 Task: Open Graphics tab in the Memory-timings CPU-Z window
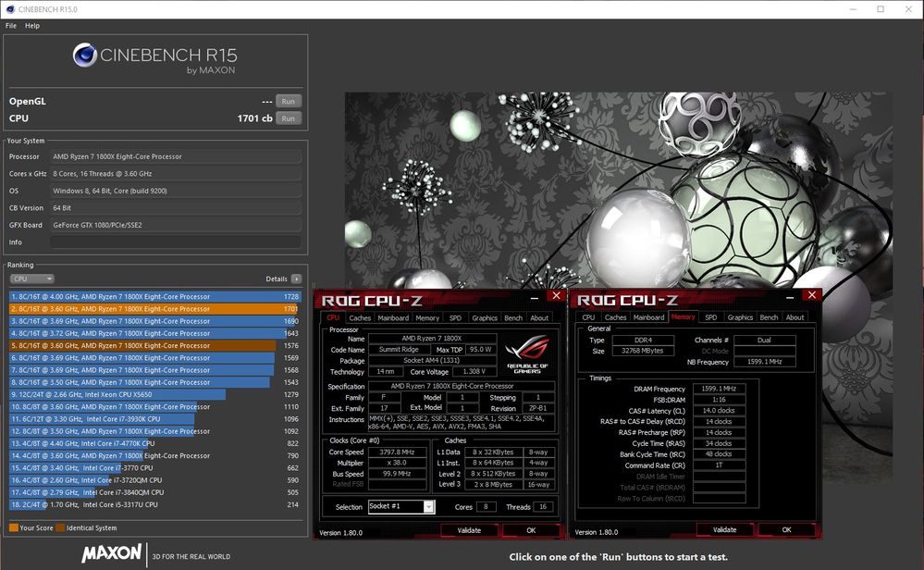pyautogui.click(x=740, y=317)
